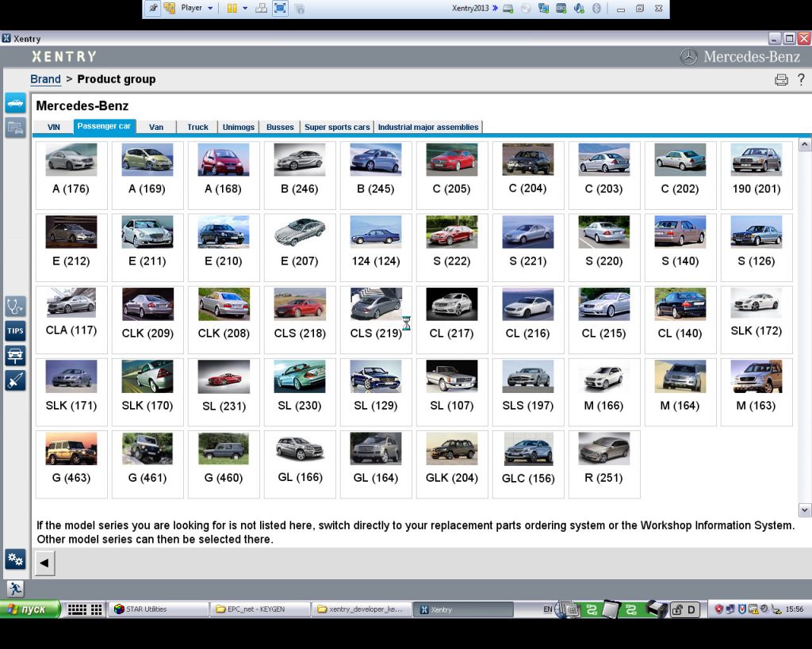This screenshot has width=812, height=649.
Task: Pick the SL (107) model card
Action: 452,392
